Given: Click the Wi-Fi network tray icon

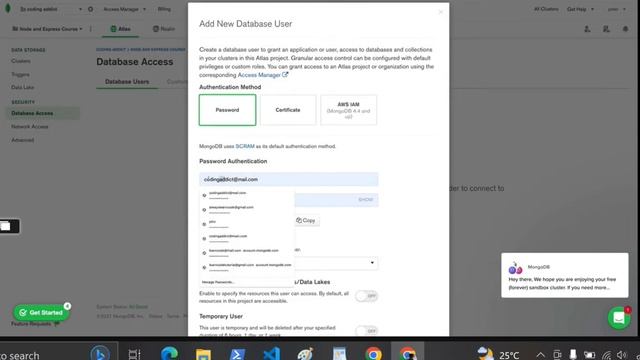Looking at the screenshot, I should click(607, 355).
